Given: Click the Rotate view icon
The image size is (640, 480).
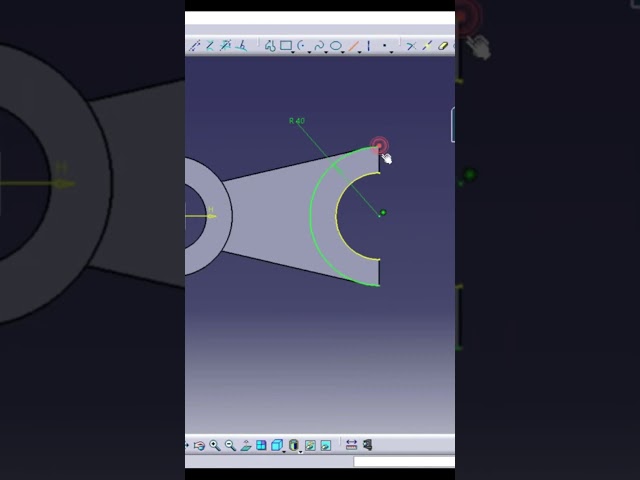Looking at the screenshot, I should pyautogui.click(x=199, y=445).
